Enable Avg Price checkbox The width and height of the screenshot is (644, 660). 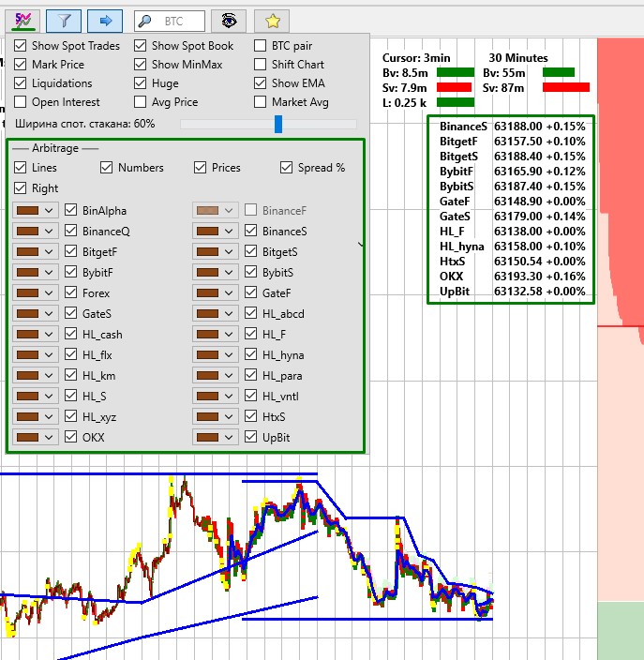click(x=141, y=102)
